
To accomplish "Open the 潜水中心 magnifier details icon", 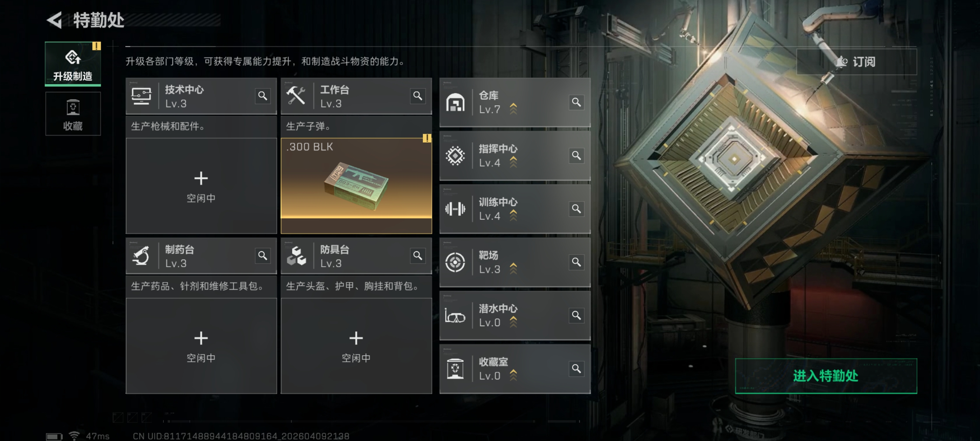I will click(x=576, y=315).
